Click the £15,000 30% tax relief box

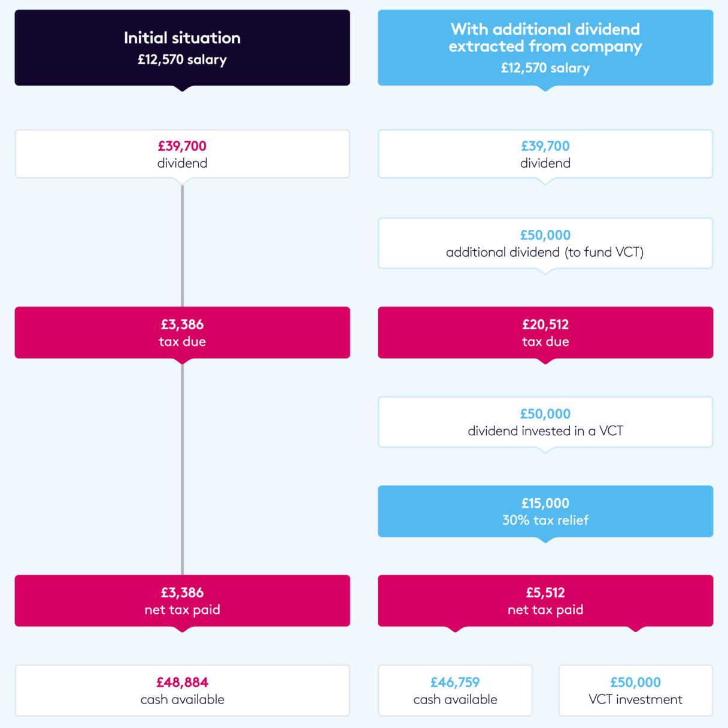[x=545, y=511]
